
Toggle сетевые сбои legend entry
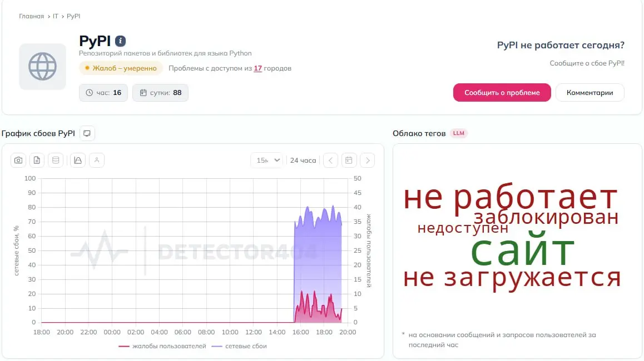[239, 346]
